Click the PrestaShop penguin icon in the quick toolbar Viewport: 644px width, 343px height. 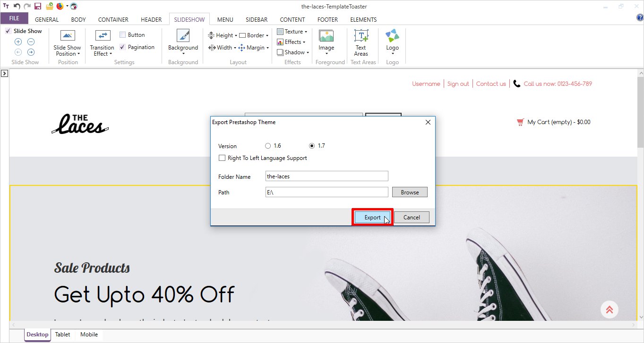click(x=74, y=6)
